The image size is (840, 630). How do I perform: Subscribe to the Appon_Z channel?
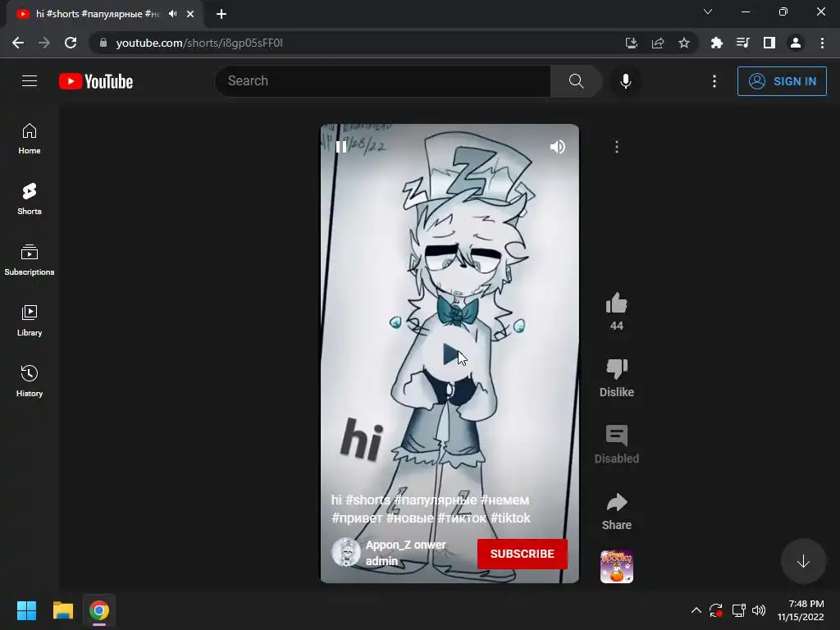pos(523,554)
